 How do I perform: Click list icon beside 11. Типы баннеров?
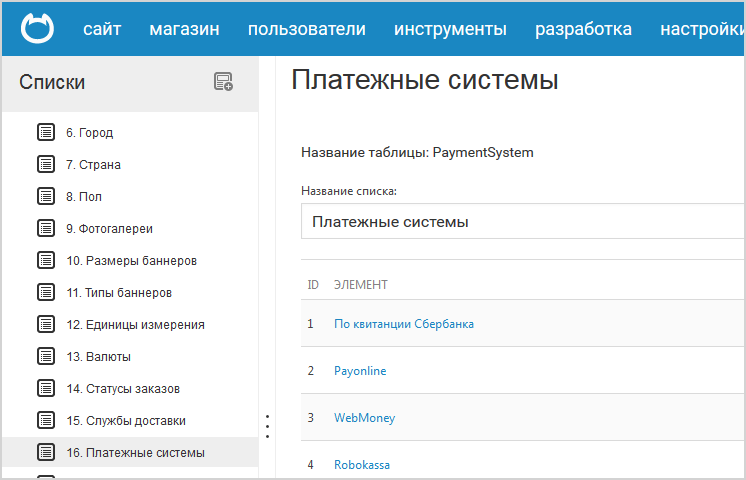coord(46,292)
